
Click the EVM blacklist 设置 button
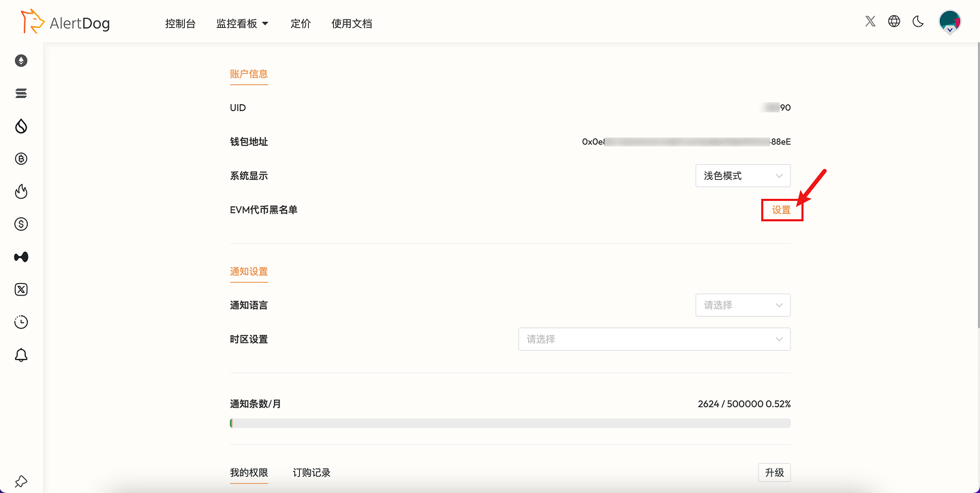[x=782, y=210]
